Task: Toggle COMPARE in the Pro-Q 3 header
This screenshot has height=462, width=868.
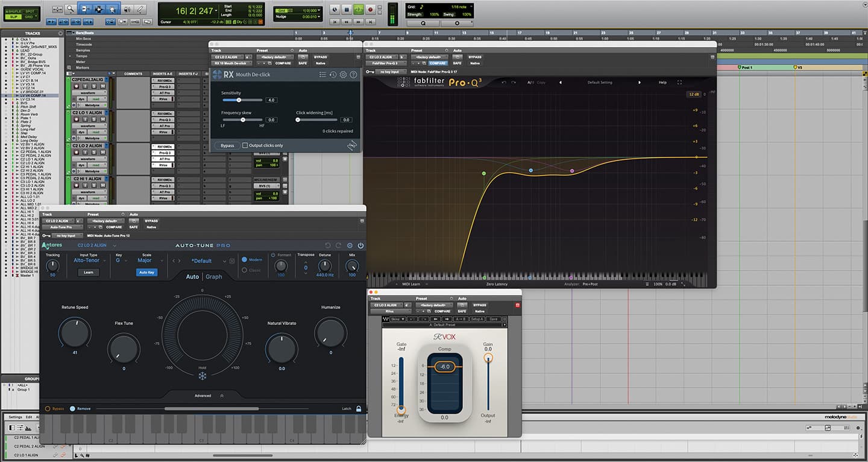Action: tap(438, 63)
